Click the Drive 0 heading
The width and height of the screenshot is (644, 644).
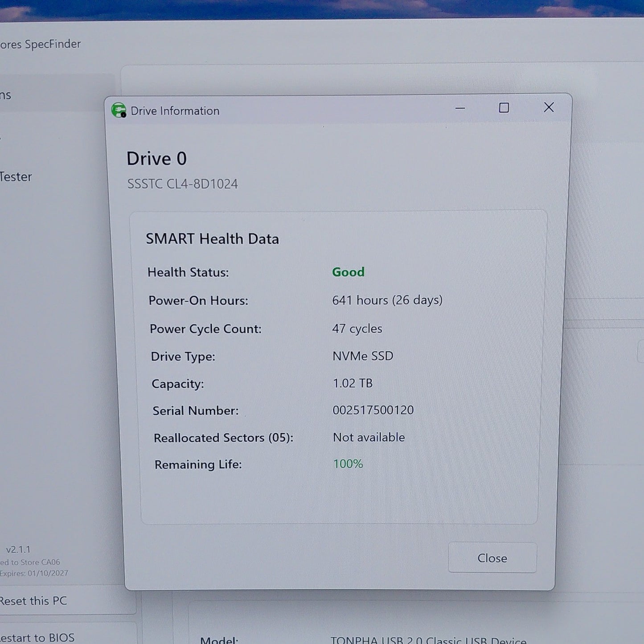click(x=156, y=159)
